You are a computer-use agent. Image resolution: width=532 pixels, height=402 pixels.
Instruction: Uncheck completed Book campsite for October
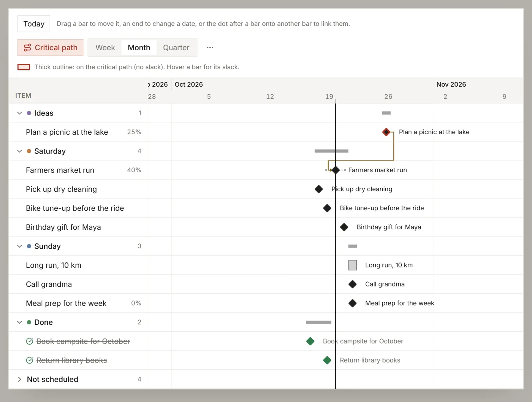30,341
